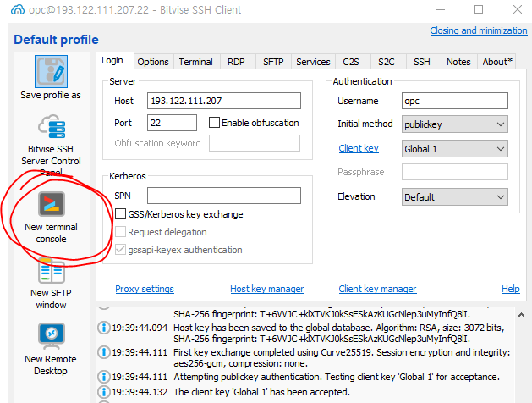Open the Client key Global 1 dropdown
Viewport: 532px width, 403px height.
tap(455, 149)
